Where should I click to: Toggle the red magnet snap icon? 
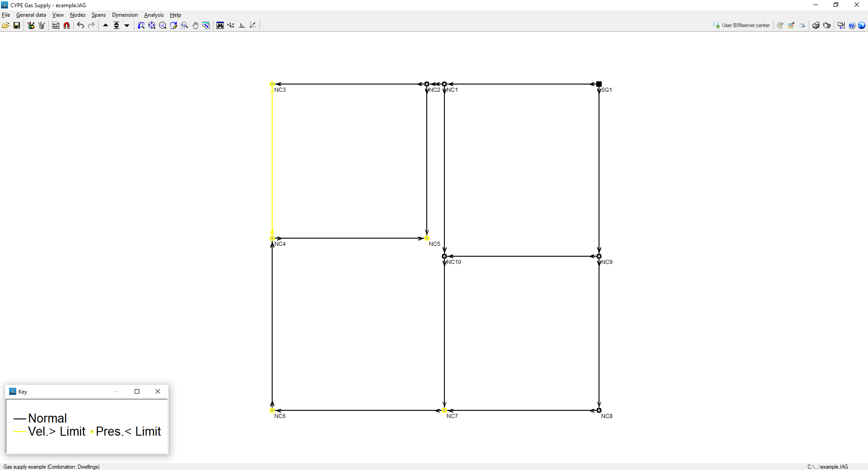(x=66, y=25)
